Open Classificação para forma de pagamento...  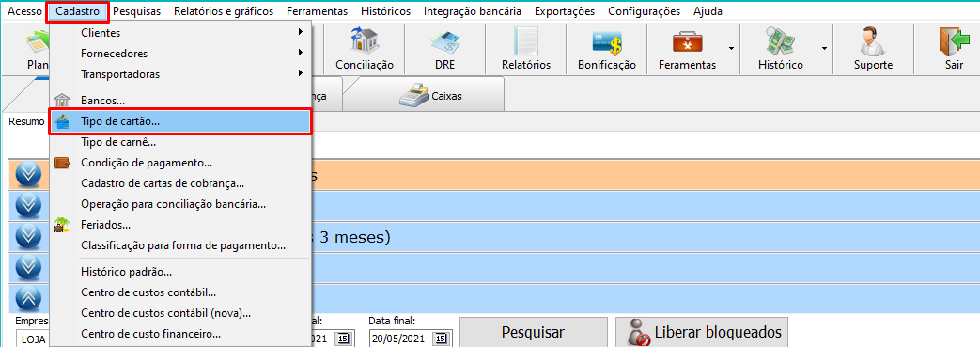180,245
